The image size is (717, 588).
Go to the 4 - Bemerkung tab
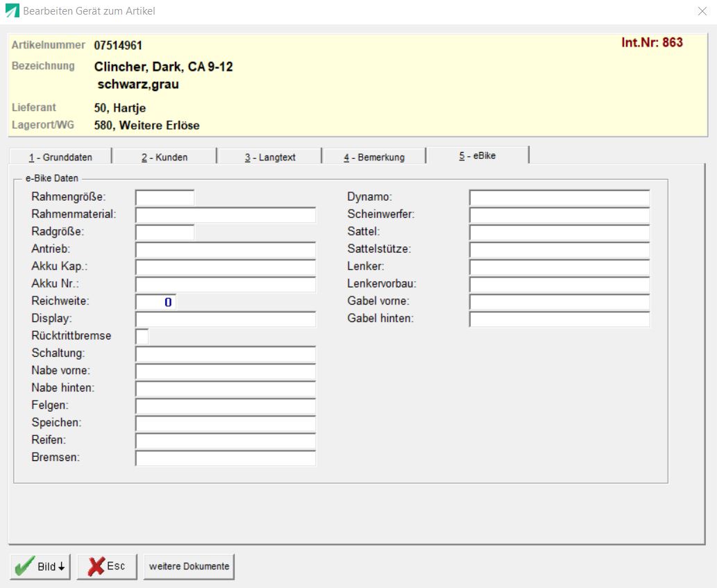(x=374, y=157)
